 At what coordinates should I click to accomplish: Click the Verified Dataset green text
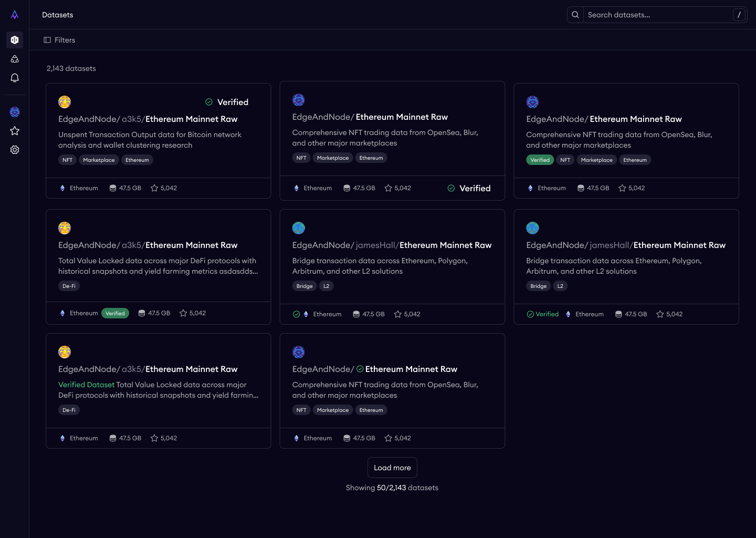click(x=86, y=385)
